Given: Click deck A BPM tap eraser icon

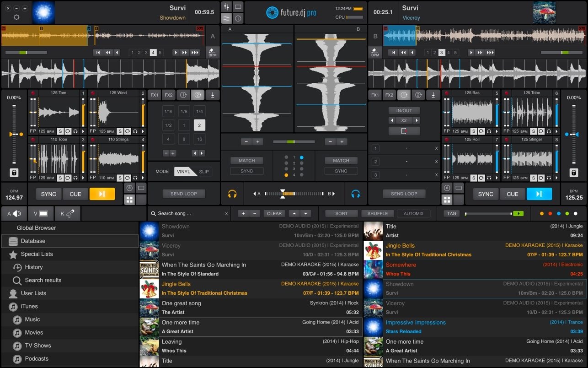Looking at the screenshot, I should pos(213,52).
